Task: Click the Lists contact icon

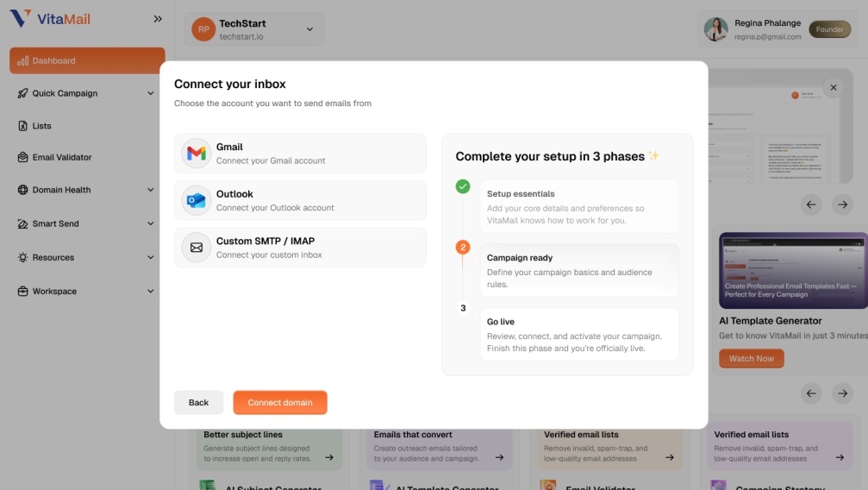Action: click(x=22, y=126)
